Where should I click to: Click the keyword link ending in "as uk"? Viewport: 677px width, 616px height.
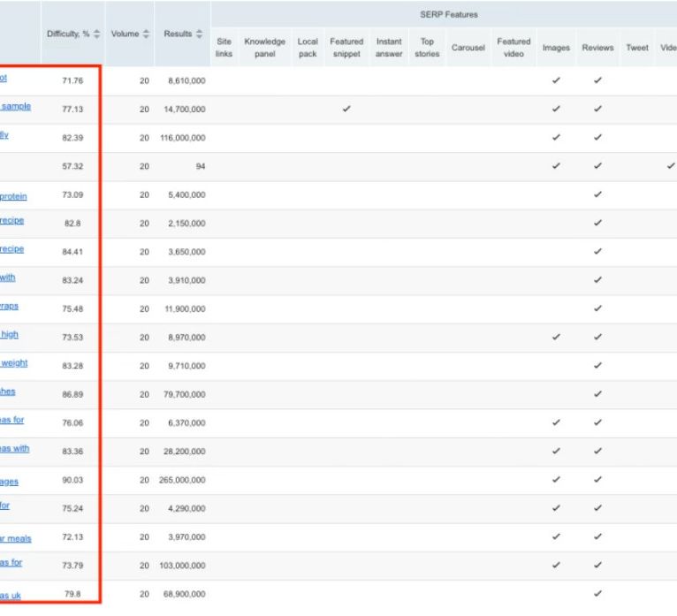11,595
